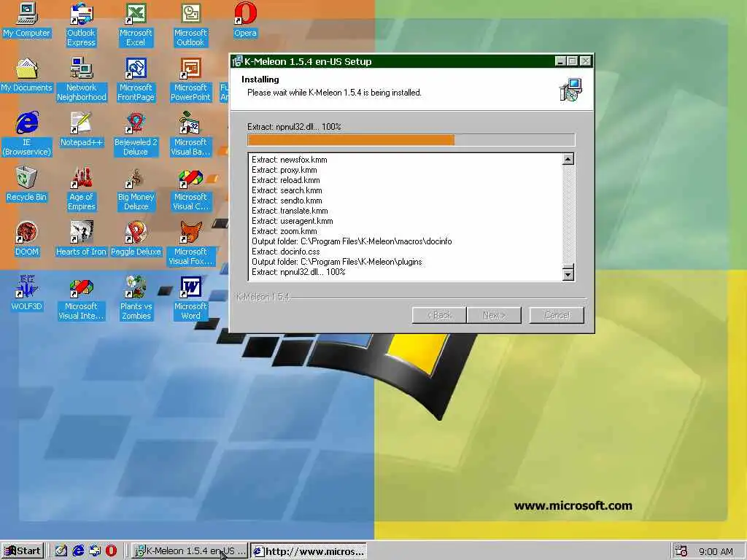This screenshot has width=747, height=560.
Task: Select 'Extract: docinfo.css' log line
Action: pyautogui.click(x=285, y=252)
